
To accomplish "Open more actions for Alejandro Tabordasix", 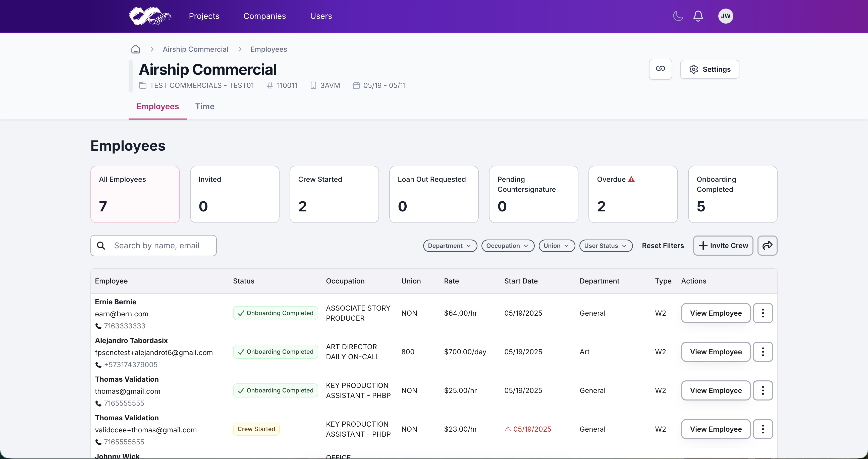I will click(763, 352).
